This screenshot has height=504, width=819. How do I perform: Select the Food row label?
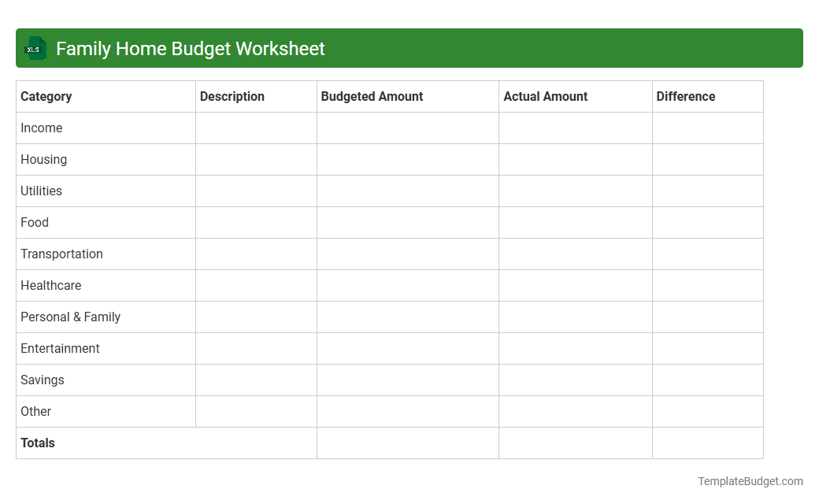(x=34, y=222)
